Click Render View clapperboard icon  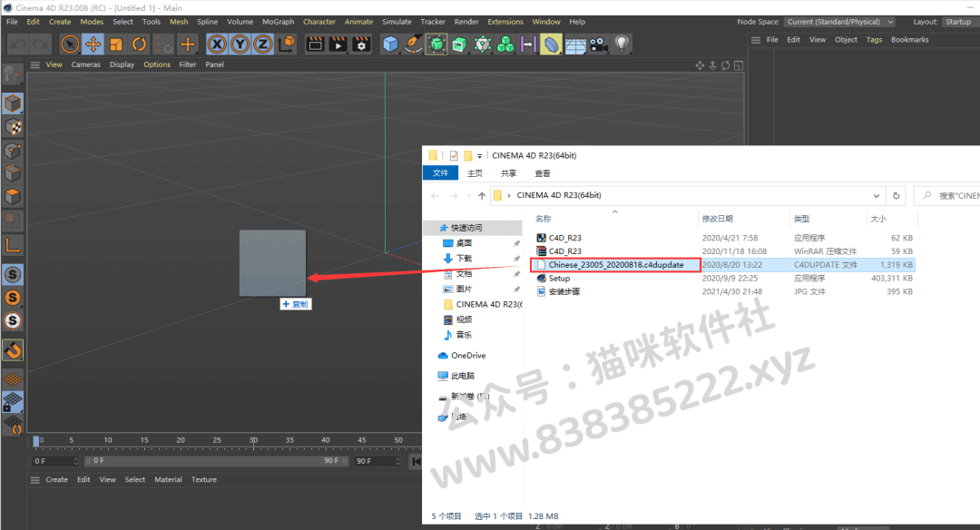tap(316, 44)
